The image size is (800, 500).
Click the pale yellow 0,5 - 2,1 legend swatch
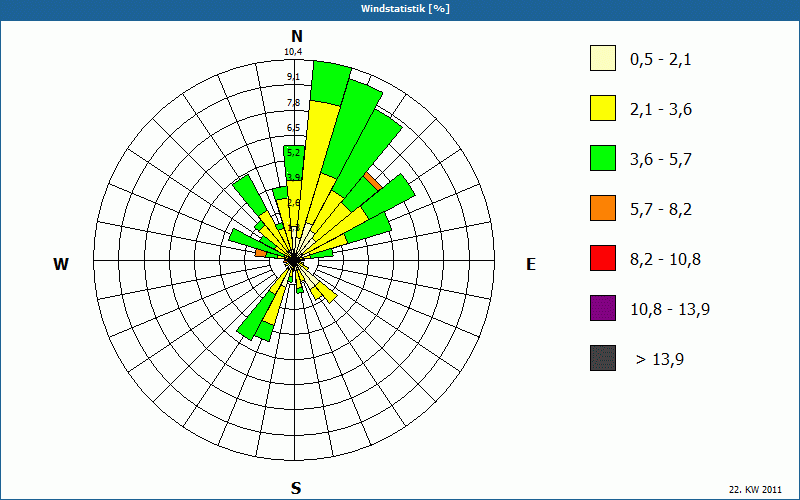603,58
